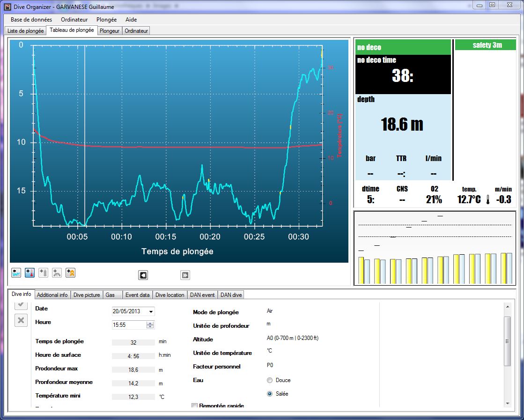Click the safety 3m green banner
Viewport: 524px width, 420px height.
pyautogui.click(x=486, y=45)
